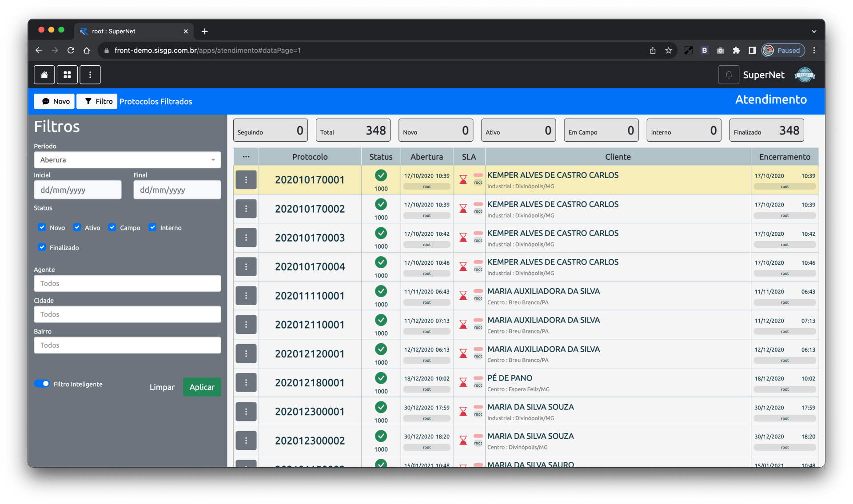The image size is (853, 504).
Task: Toggle the Filtro Inteligente switch
Action: (x=42, y=384)
